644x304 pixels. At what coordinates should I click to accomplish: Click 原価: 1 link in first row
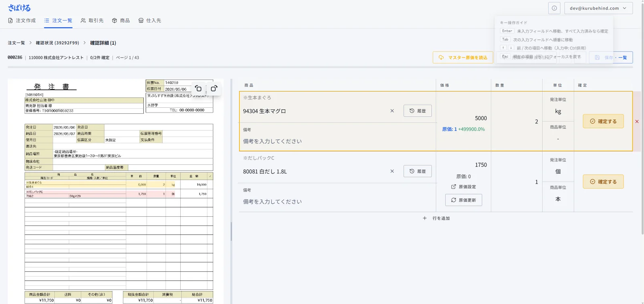(x=449, y=129)
